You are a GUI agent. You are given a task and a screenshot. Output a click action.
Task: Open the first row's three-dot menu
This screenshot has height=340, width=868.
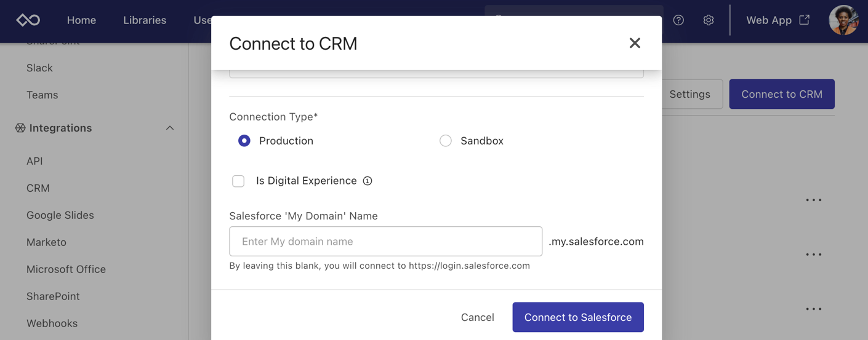point(814,200)
